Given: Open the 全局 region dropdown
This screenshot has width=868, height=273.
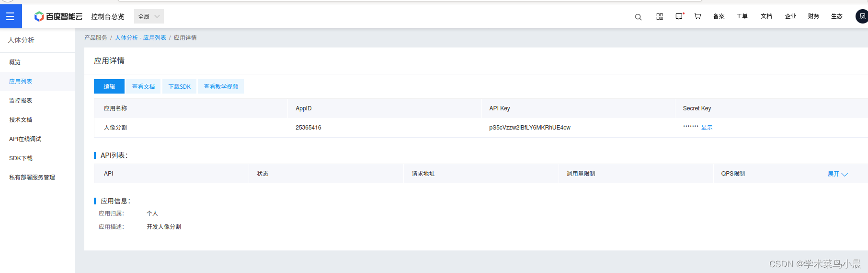Looking at the screenshot, I should click(148, 16).
